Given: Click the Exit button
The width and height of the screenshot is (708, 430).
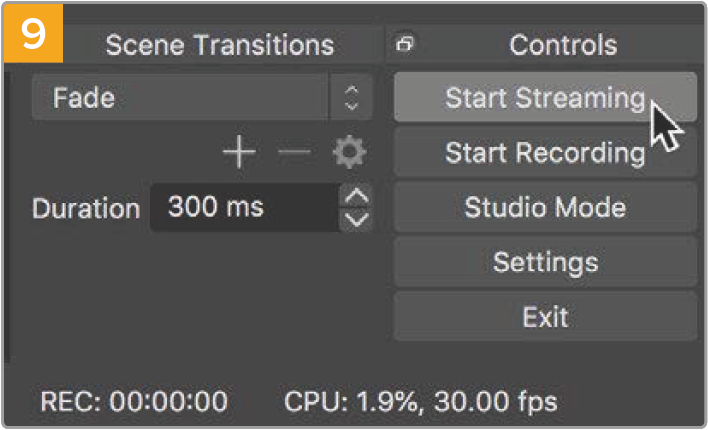Looking at the screenshot, I should click(x=545, y=317).
